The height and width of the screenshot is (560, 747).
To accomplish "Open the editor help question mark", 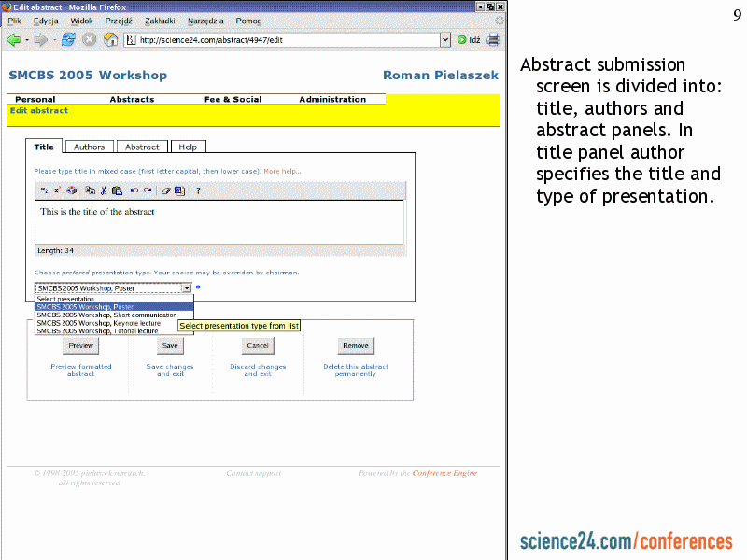I will click(x=197, y=190).
